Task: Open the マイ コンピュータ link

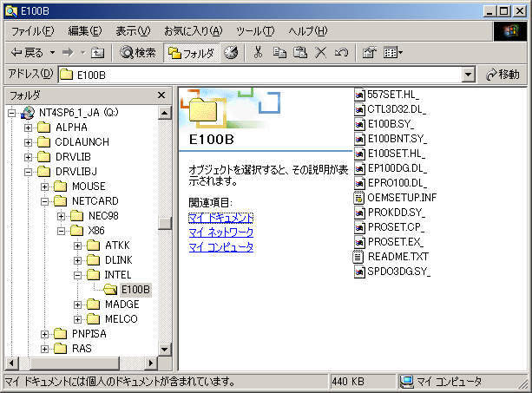Action: click(x=221, y=247)
